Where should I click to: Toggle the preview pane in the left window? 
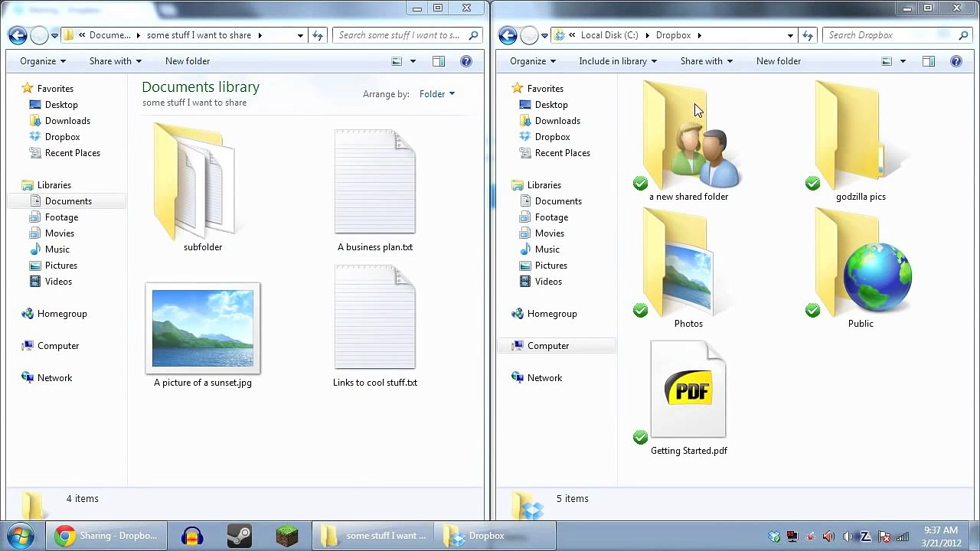[x=438, y=61]
